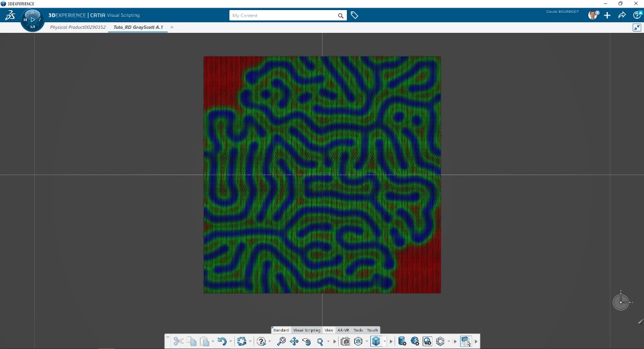This screenshot has height=349, width=644.
Task: Click the search magnifier icon
Action: point(341,15)
